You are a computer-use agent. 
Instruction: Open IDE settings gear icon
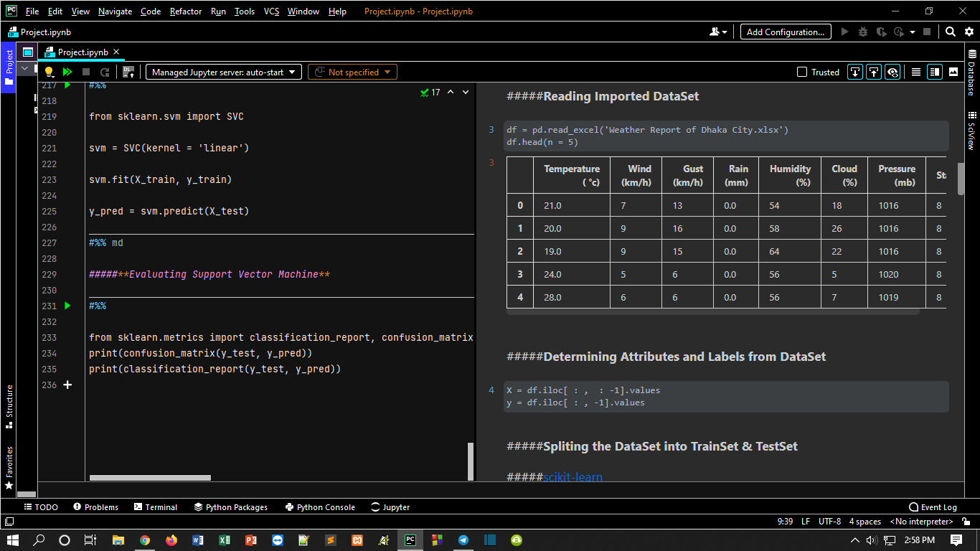969,32
